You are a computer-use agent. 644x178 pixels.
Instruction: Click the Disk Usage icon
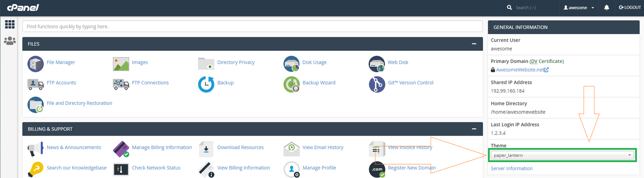click(291, 64)
